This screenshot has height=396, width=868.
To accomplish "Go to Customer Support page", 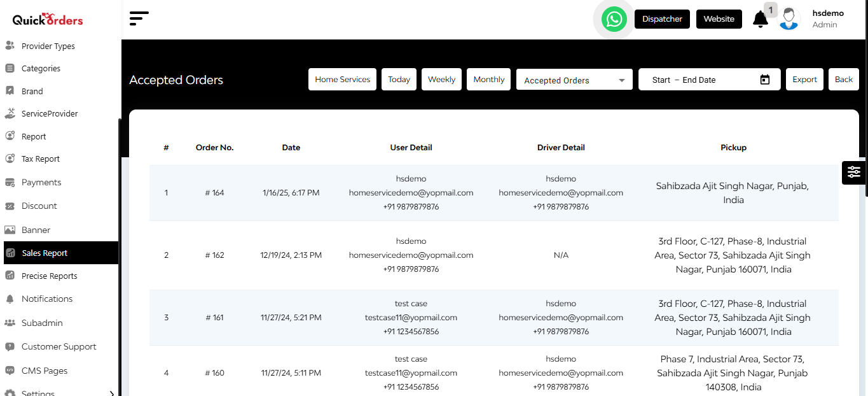I will point(59,346).
